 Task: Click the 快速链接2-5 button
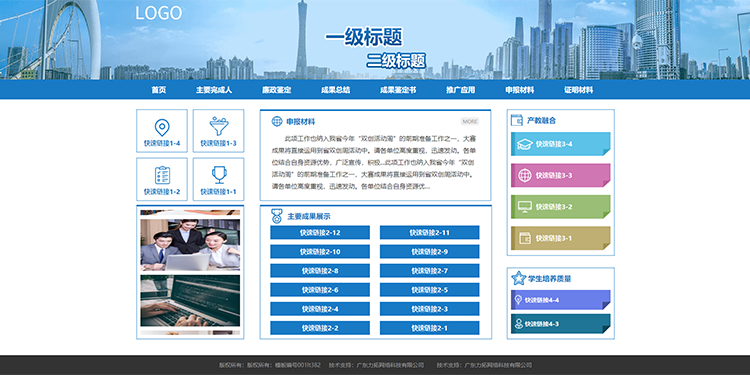click(430, 290)
